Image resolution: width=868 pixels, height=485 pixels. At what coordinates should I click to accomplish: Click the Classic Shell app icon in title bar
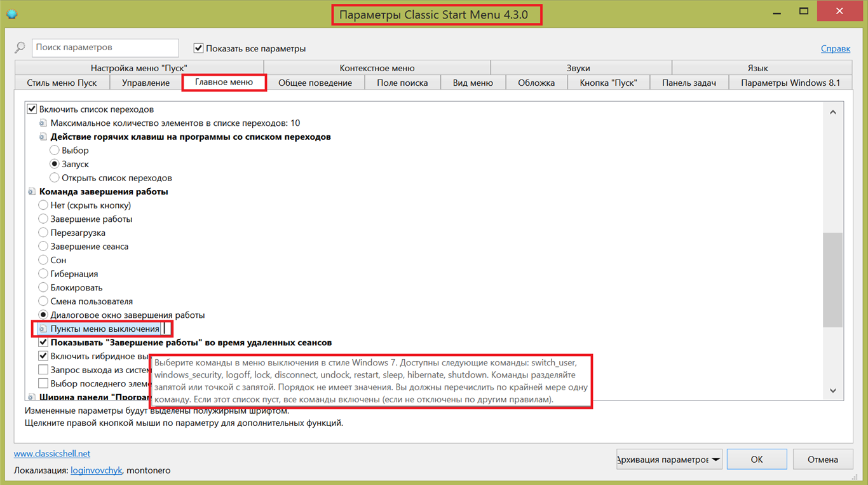(11, 13)
